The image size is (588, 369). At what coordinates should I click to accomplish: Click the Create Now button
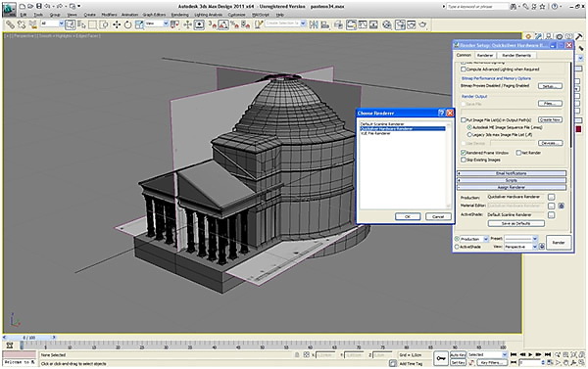click(550, 119)
